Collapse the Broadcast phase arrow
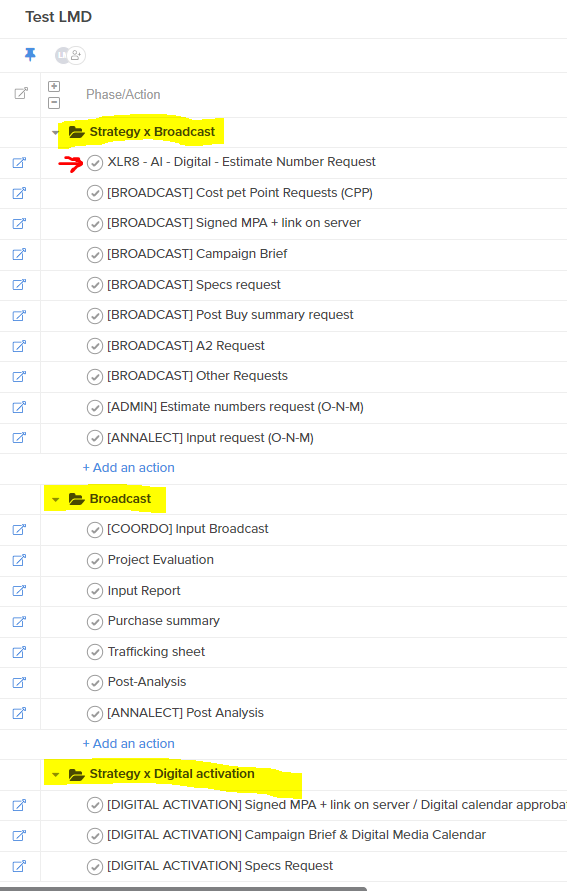 [55, 499]
